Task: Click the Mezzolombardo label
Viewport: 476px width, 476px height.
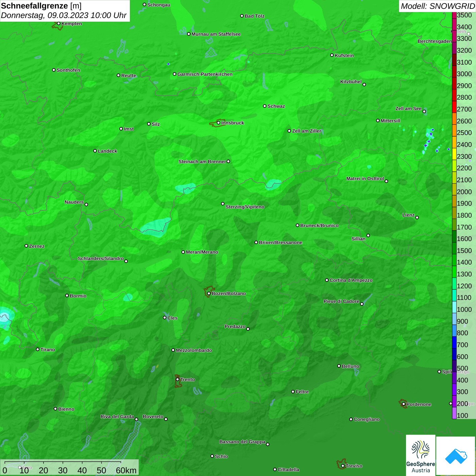Action: click(x=194, y=350)
